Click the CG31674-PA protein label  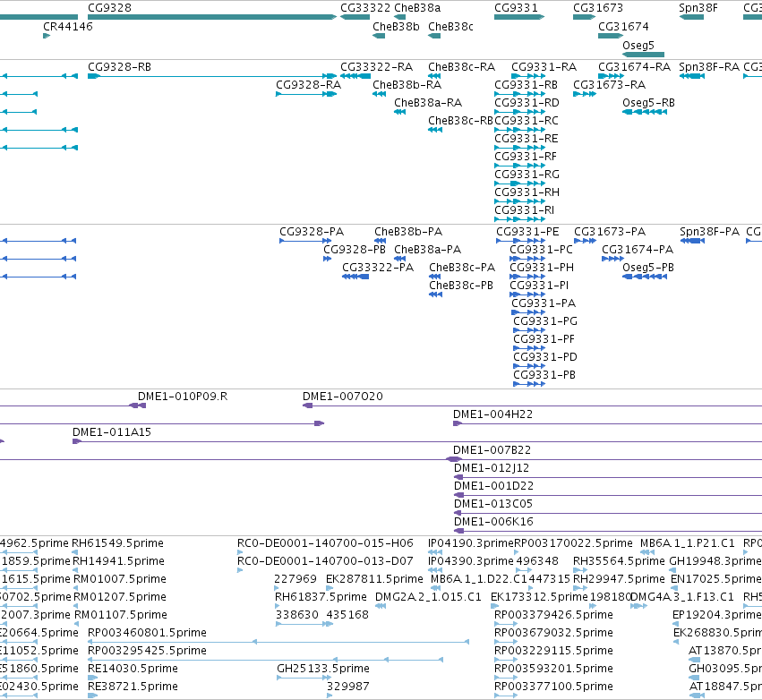point(638,250)
